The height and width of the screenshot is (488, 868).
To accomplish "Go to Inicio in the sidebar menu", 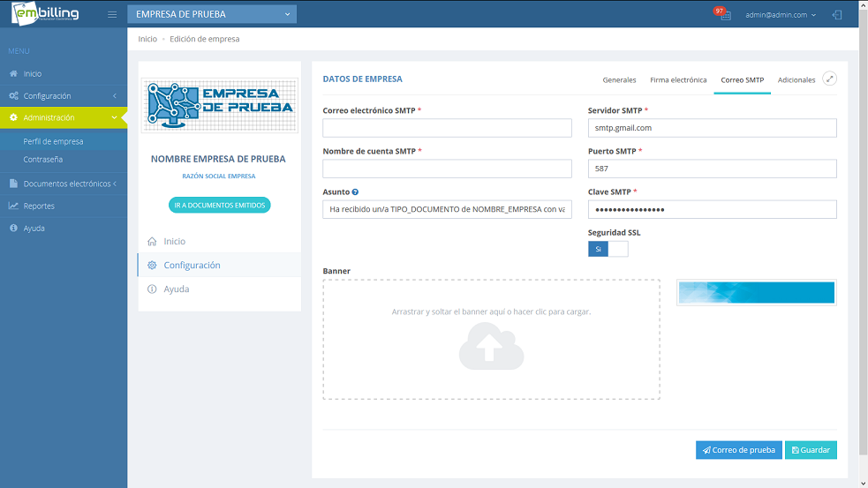I will [x=32, y=73].
